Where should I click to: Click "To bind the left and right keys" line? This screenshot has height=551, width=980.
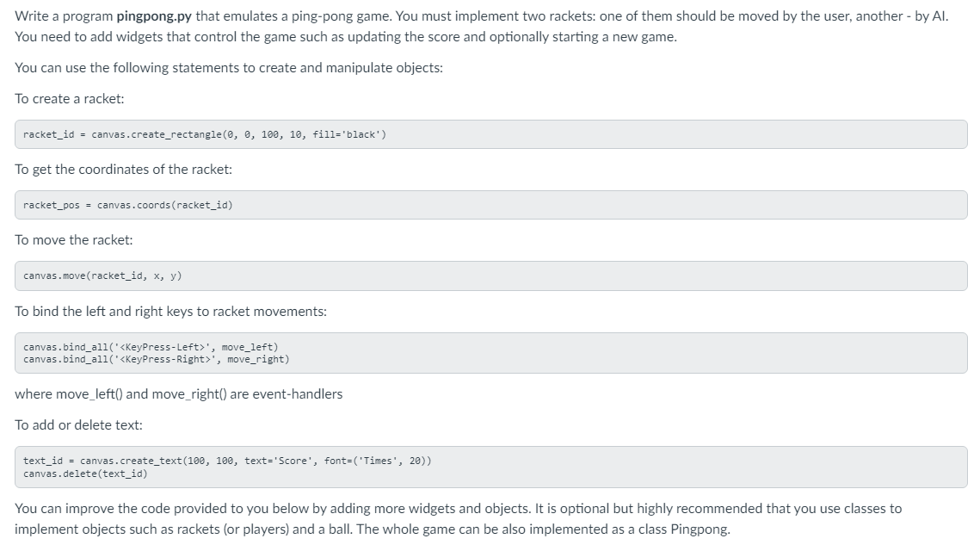[x=170, y=312]
